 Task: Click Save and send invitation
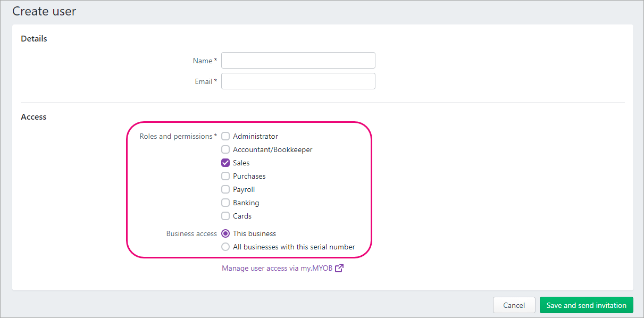586,305
